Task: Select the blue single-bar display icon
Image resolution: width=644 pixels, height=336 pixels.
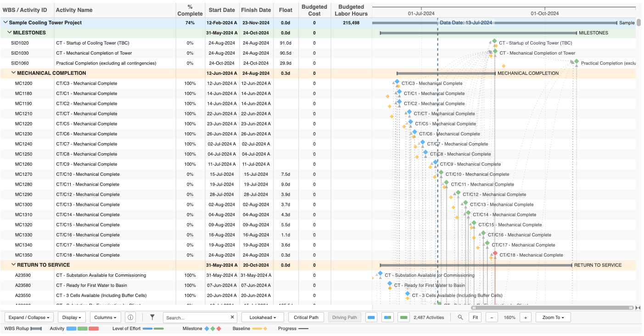Action: pyautogui.click(x=371, y=317)
